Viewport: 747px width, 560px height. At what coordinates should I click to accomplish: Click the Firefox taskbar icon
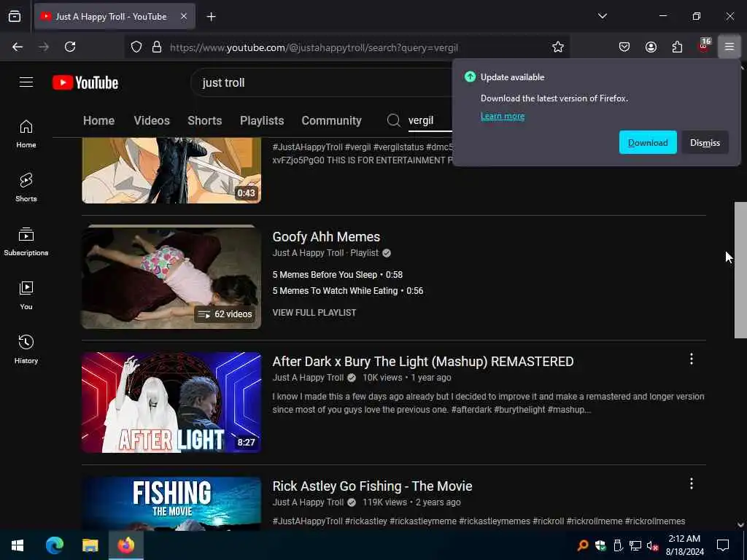[125, 545]
